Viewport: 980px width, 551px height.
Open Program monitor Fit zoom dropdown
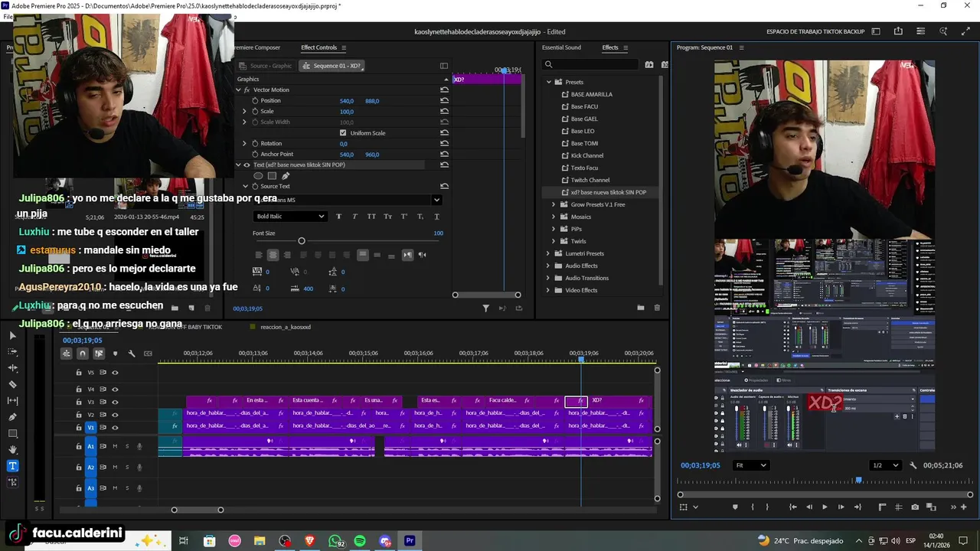coord(750,465)
